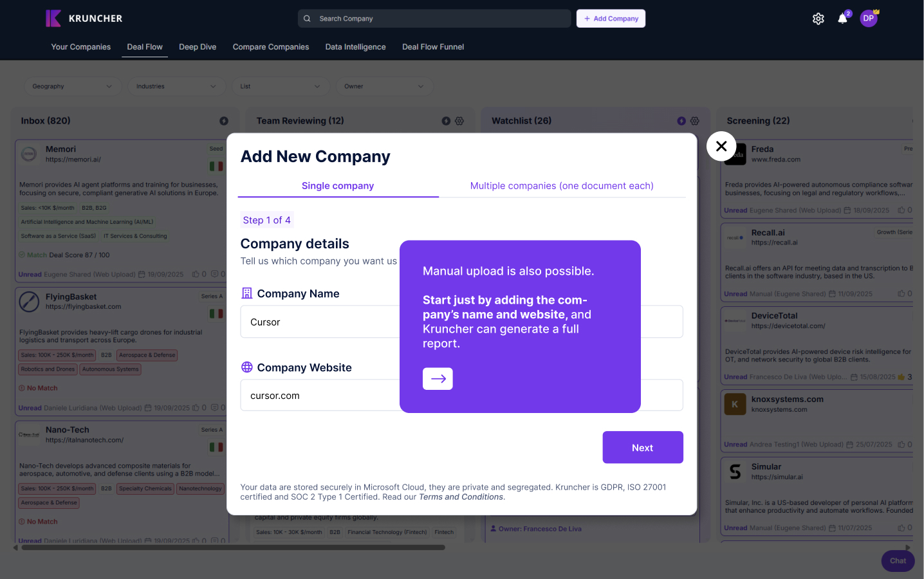This screenshot has width=924, height=579.
Task: Open the Terms and Conditions link
Action: (461, 497)
